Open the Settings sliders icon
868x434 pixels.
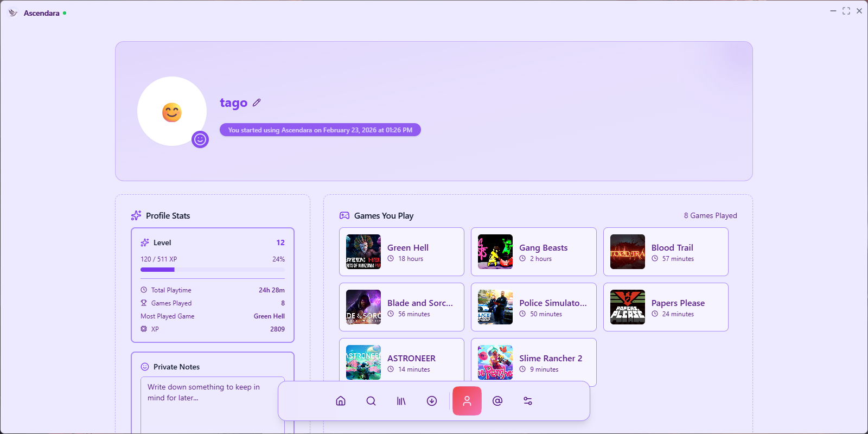528,401
